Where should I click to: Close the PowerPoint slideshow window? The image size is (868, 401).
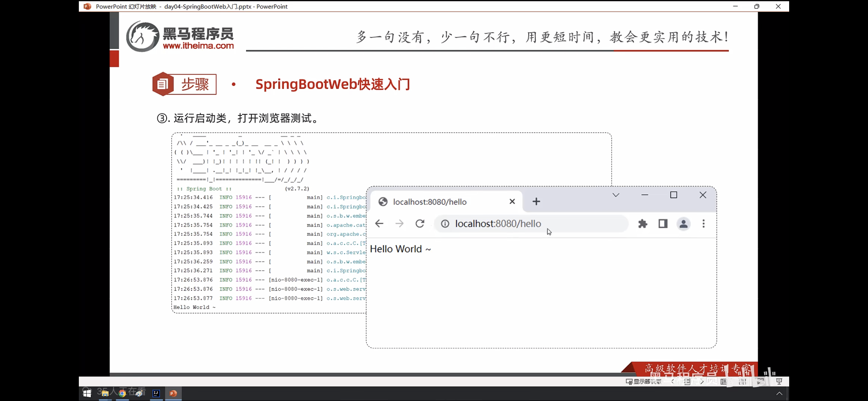click(778, 6)
